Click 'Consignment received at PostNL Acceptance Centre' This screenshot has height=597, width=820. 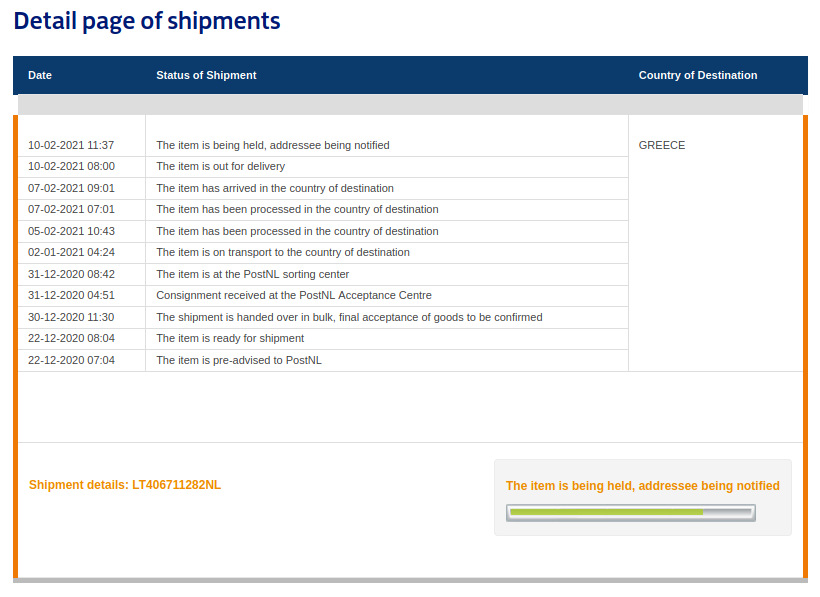click(x=294, y=295)
